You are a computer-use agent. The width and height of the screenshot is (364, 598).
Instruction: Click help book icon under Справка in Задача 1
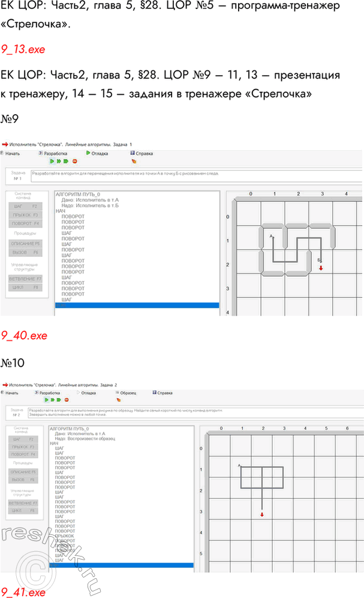(134, 162)
